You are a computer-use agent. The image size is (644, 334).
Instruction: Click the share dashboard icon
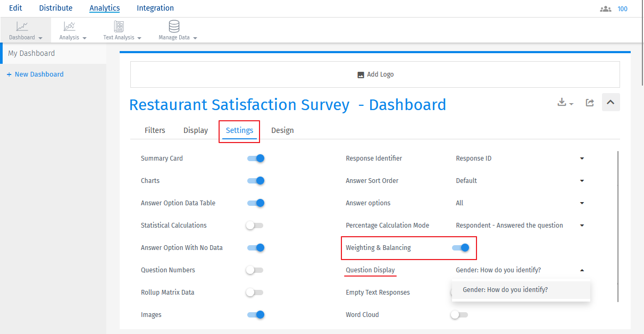tap(590, 103)
